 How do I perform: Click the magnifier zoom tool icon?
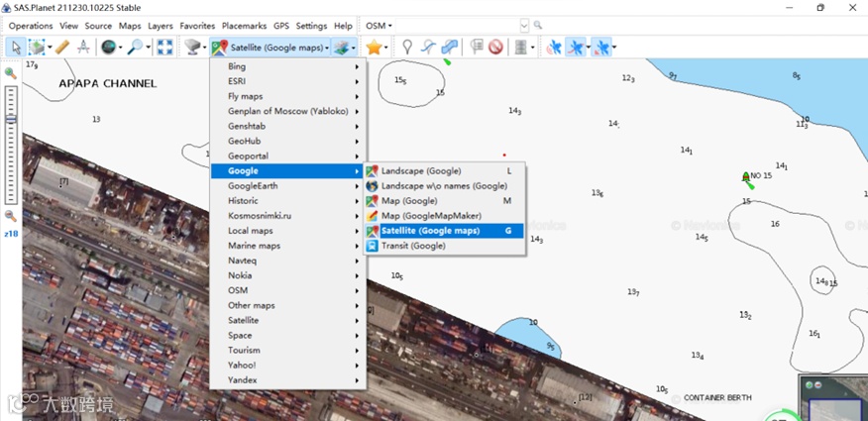point(135,48)
